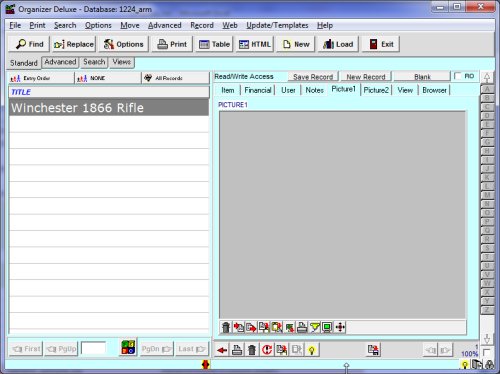This screenshot has height=374, width=500.
Task: Select the Winchester 1866 Rifle record
Action: coord(109,108)
